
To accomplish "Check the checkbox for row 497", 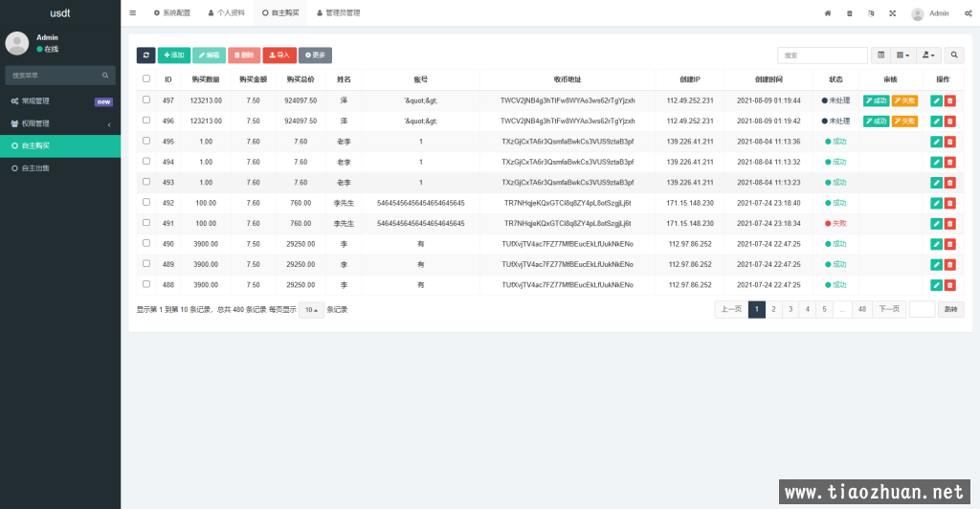I will click(x=146, y=100).
